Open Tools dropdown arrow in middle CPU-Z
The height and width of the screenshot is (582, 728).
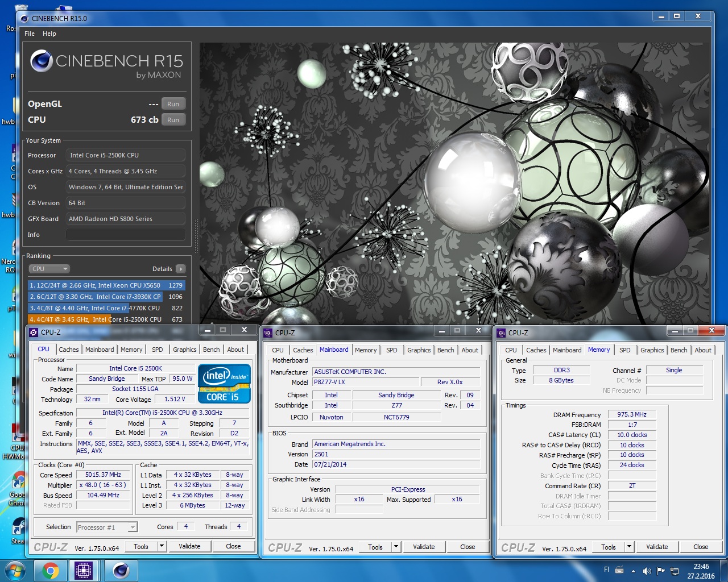point(396,547)
